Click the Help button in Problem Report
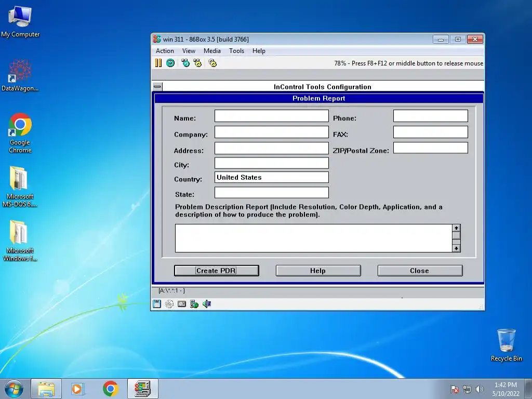The width and height of the screenshot is (532, 399). point(318,270)
